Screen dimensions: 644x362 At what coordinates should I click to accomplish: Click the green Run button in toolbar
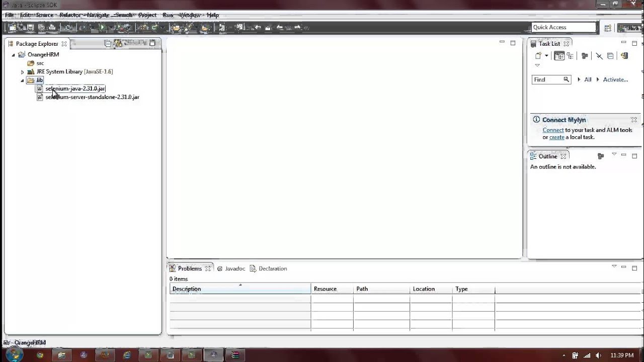click(102, 28)
